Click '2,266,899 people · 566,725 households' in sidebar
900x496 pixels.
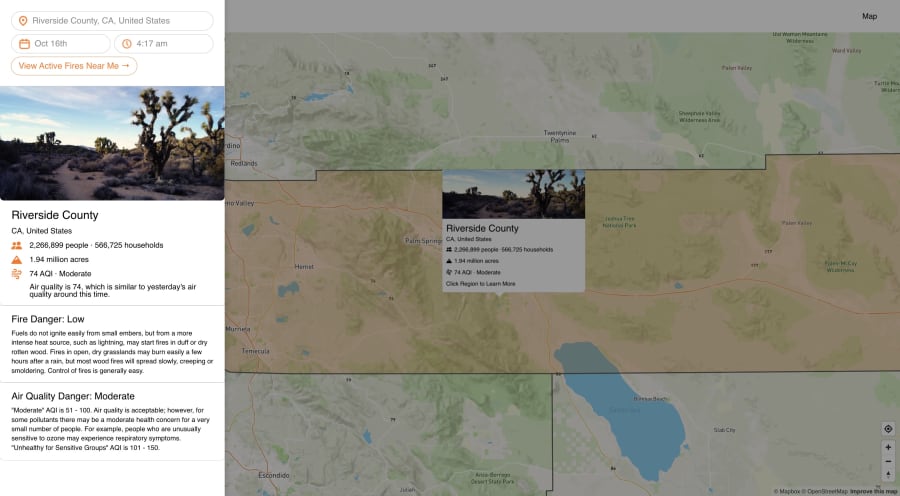coord(96,245)
